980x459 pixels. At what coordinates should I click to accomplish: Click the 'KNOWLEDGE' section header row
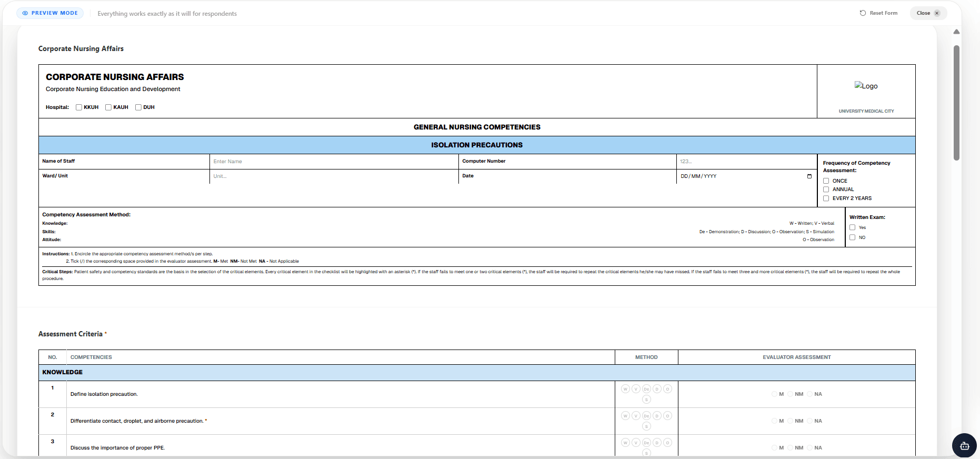(477, 372)
